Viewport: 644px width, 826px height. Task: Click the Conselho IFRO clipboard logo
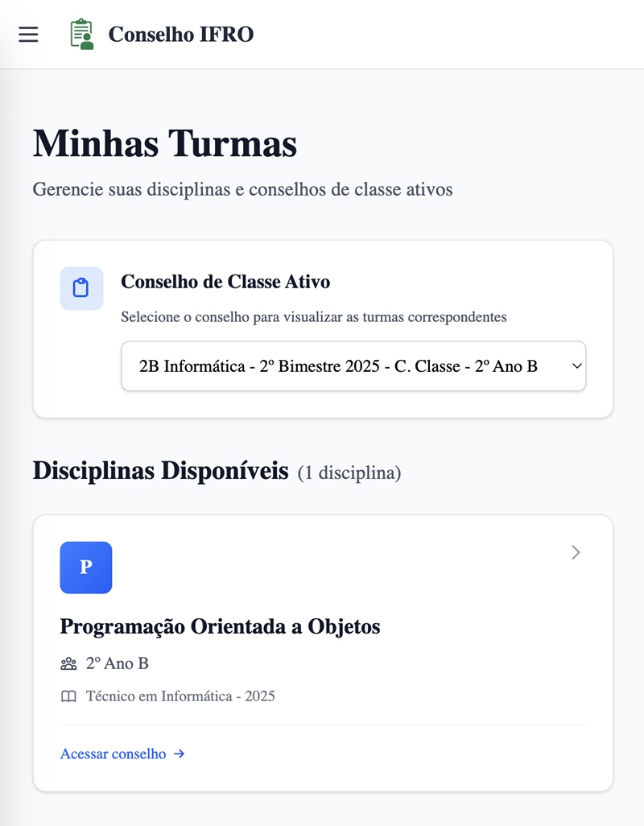[x=81, y=35]
